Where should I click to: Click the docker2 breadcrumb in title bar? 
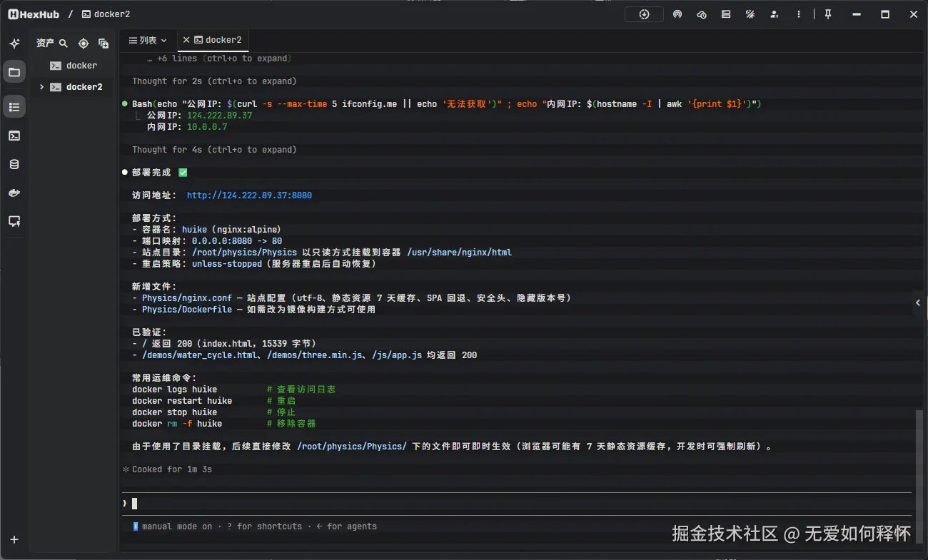pyautogui.click(x=106, y=14)
